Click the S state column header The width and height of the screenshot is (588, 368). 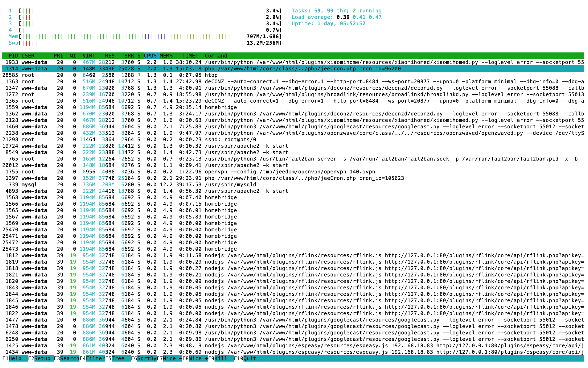click(x=139, y=56)
